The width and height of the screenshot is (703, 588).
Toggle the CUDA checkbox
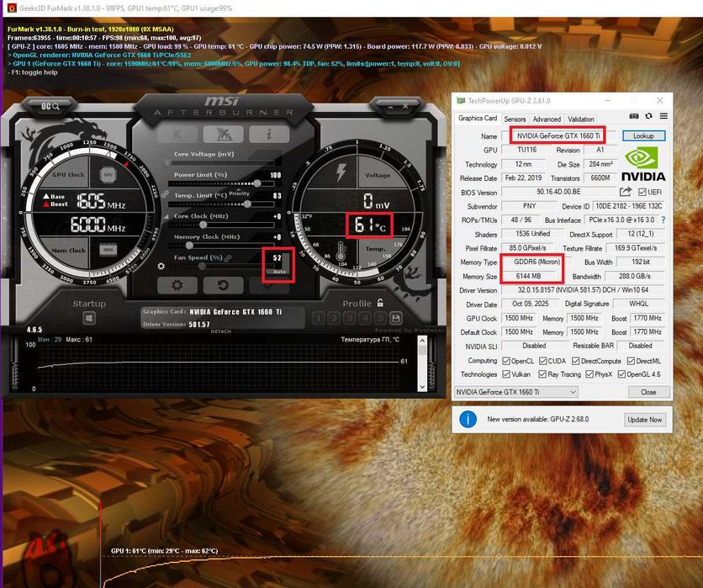(x=543, y=361)
